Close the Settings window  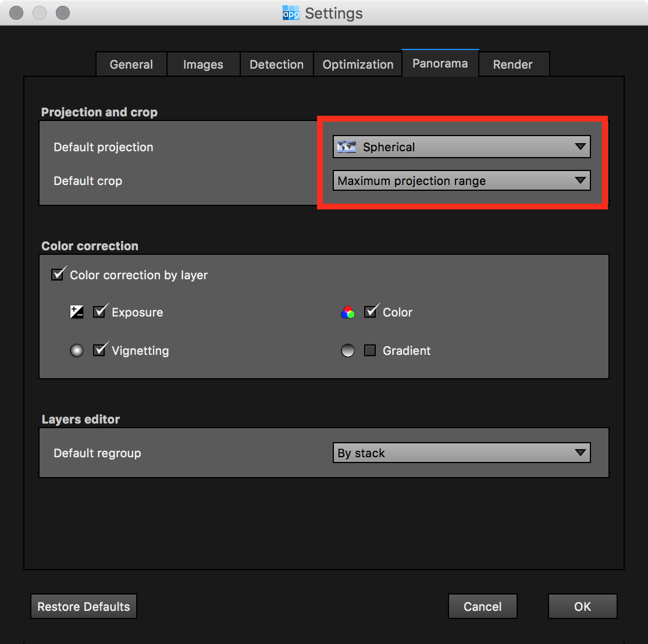coord(16,13)
